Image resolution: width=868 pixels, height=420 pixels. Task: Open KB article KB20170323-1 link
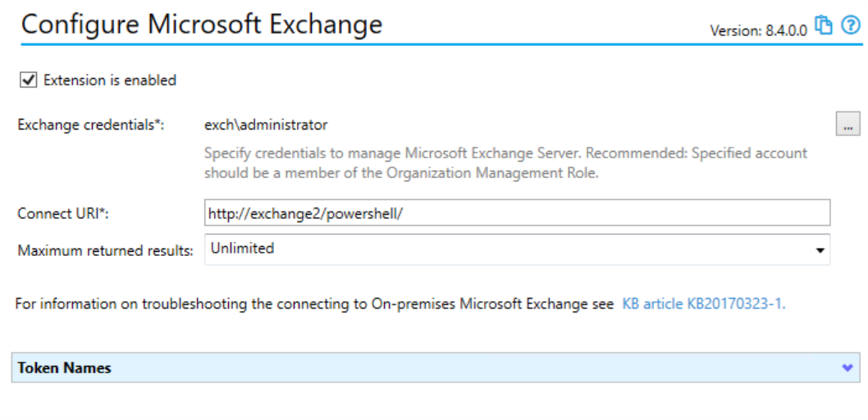click(x=704, y=304)
